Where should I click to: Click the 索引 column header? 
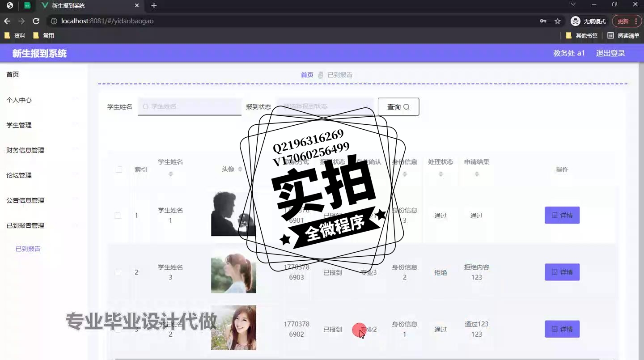click(x=141, y=169)
